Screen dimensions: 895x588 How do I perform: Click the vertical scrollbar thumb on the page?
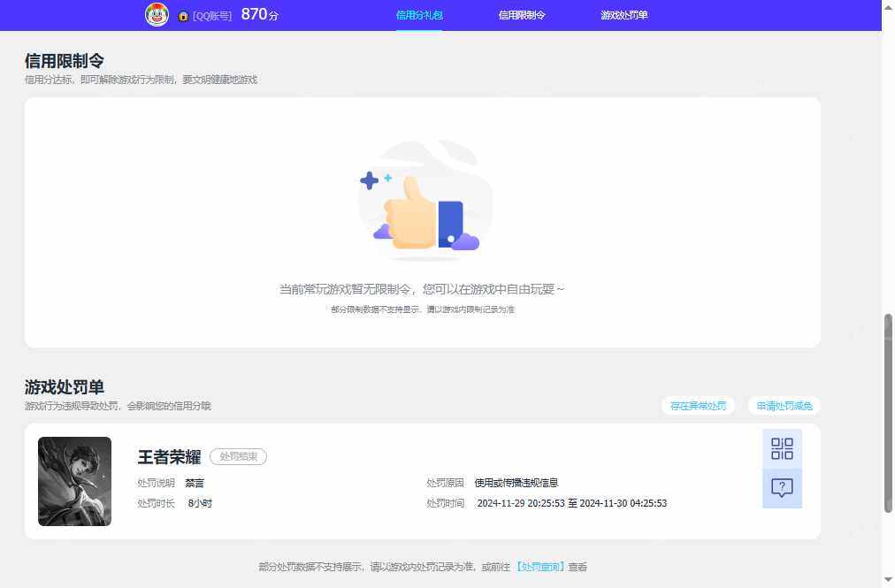888,413
